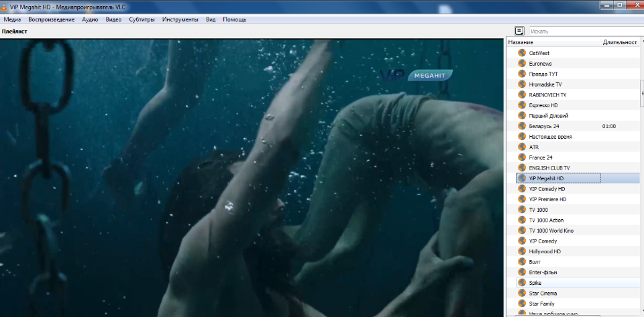The image size is (644, 317).
Task: Select the OstWest channel name
Action: [x=539, y=53]
